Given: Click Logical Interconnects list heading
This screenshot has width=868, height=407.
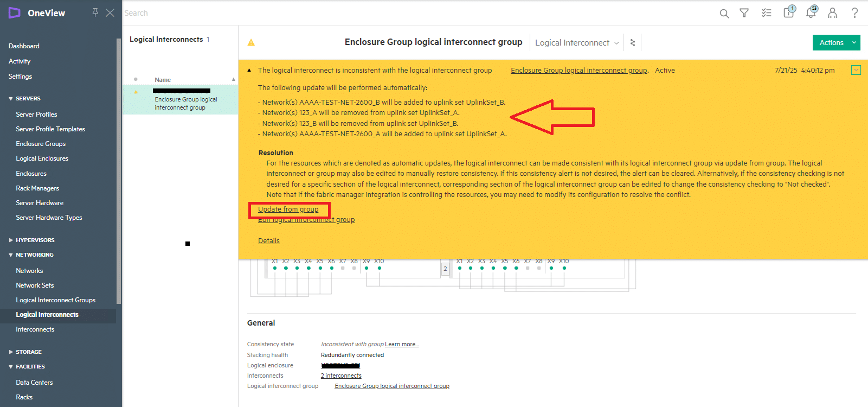Looking at the screenshot, I should click(x=166, y=39).
